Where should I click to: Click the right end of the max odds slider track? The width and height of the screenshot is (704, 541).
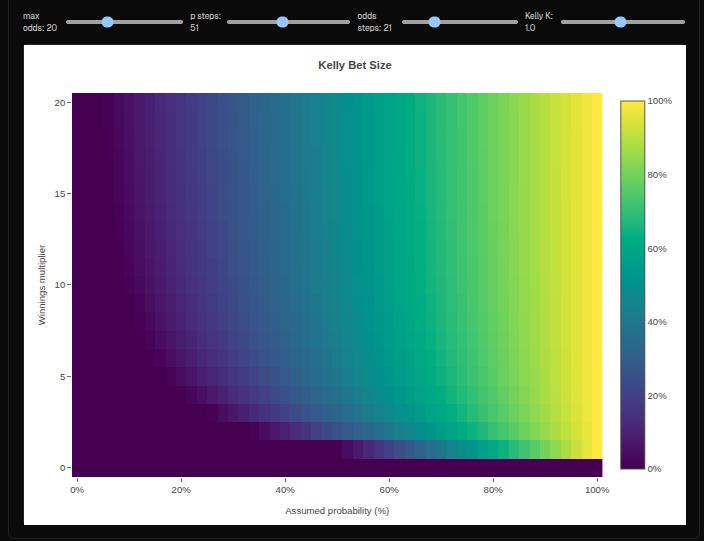coord(181,22)
